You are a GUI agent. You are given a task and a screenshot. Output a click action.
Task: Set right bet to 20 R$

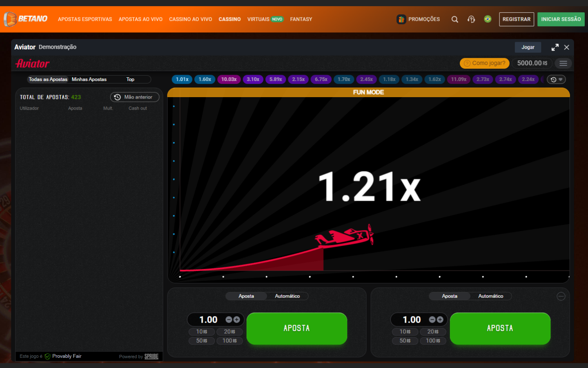[433, 332]
